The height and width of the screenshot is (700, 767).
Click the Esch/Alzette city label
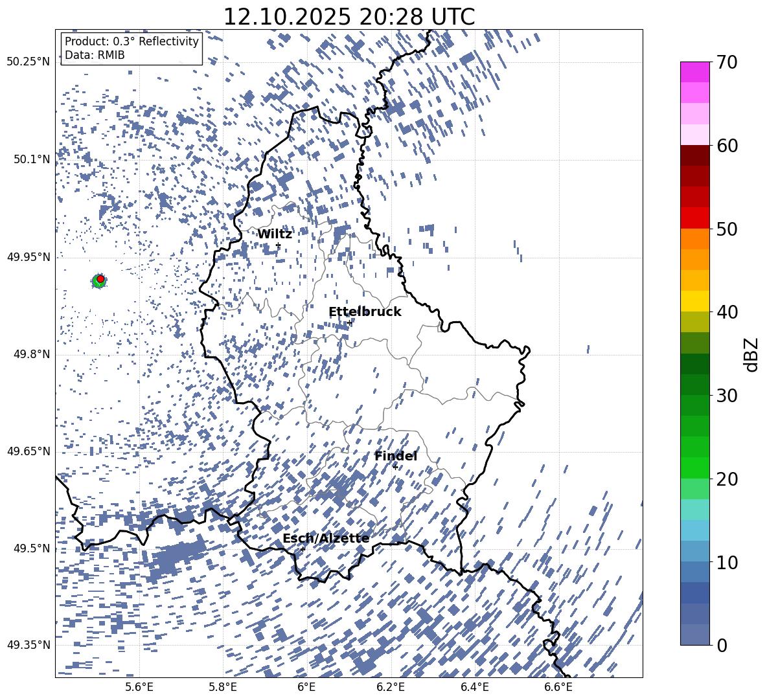tap(326, 539)
